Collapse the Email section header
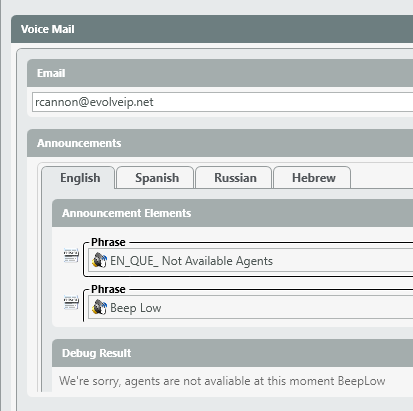The height and width of the screenshot is (411, 413). pyautogui.click(x=220, y=73)
